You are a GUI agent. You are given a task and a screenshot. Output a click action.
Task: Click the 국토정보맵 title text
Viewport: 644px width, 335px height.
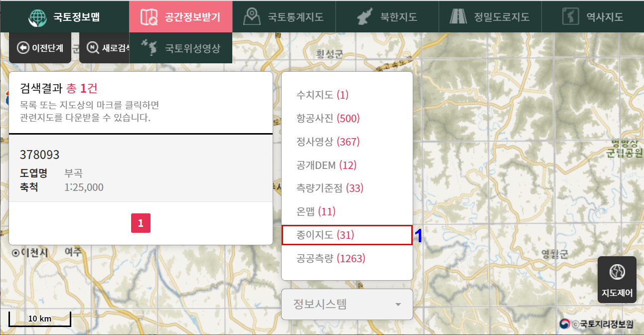tap(77, 16)
